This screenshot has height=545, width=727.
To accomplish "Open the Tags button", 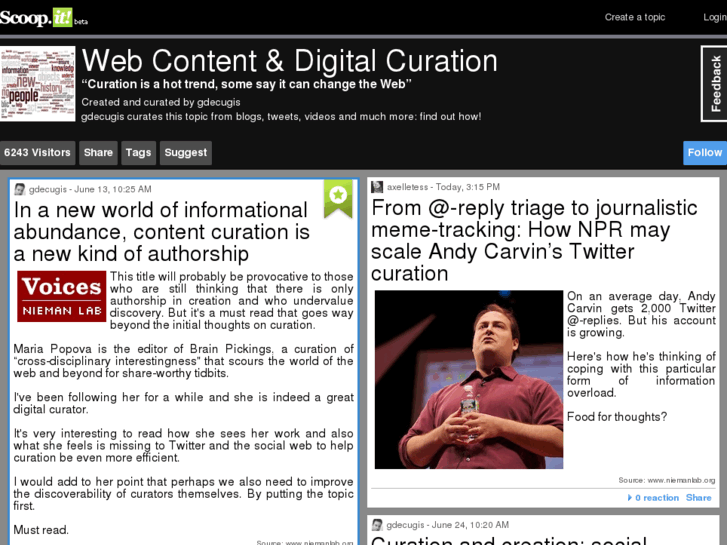I will [x=138, y=153].
